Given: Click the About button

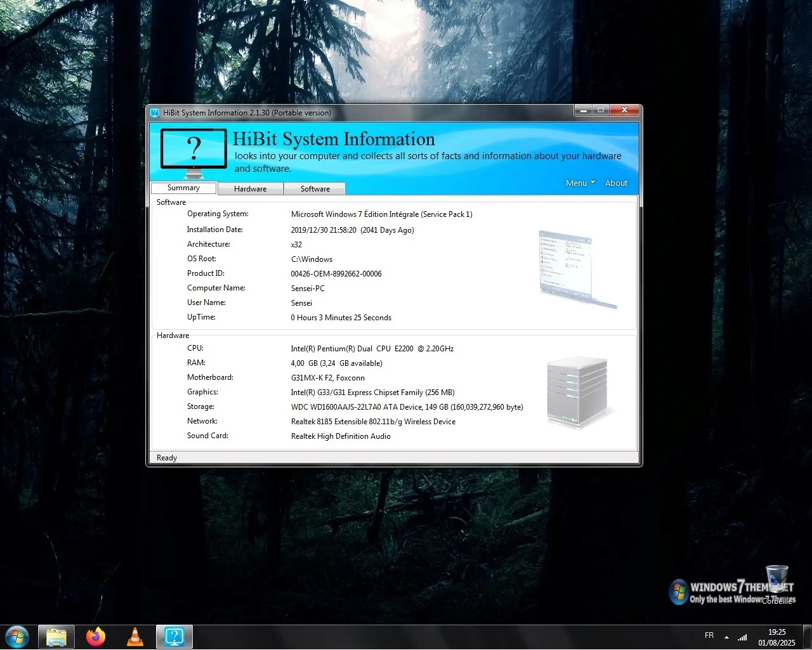Looking at the screenshot, I should point(615,183).
